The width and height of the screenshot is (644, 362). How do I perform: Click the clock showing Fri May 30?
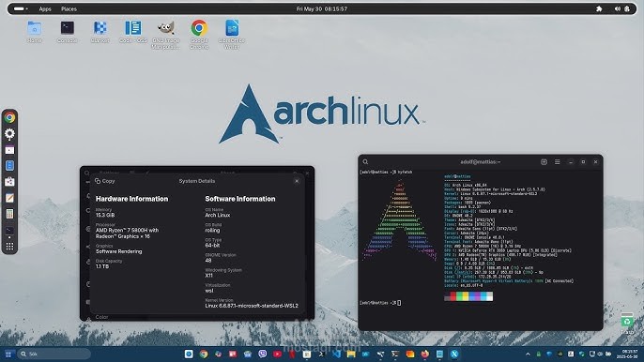[322, 8]
